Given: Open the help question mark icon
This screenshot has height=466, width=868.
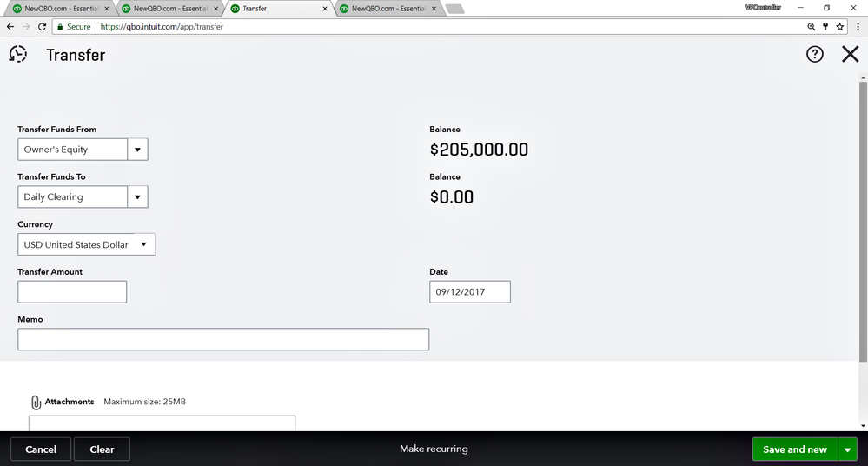Looking at the screenshot, I should pyautogui.click(x=814, y=55).
